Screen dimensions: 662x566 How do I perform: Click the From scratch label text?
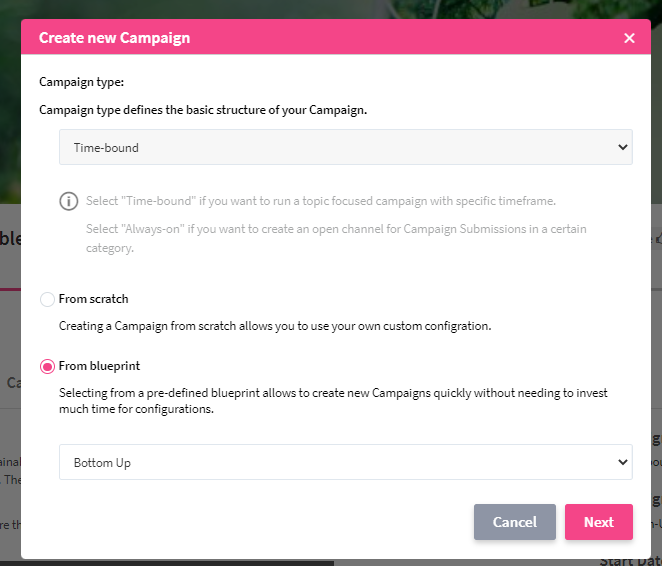point(94,299)
